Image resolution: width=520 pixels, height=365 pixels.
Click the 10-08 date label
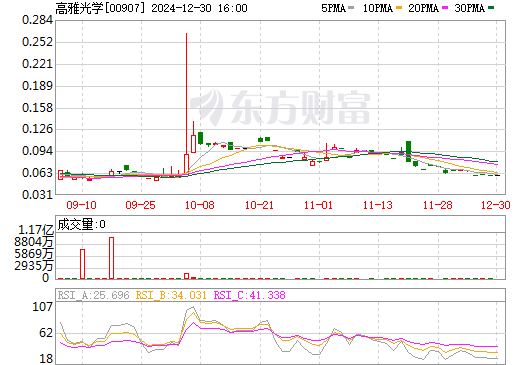pos(200,205)
